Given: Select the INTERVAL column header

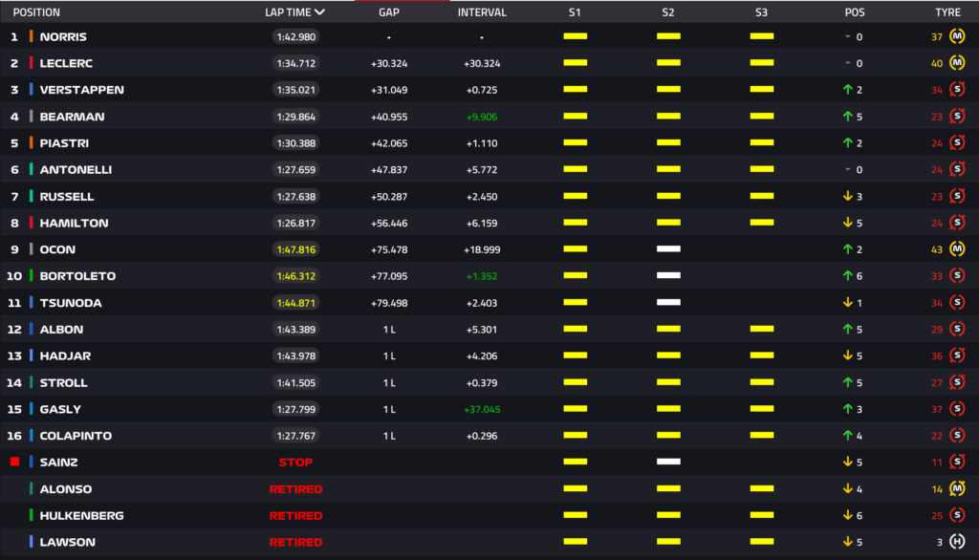Looking at the screenshot, I should (x=482, y=12).
